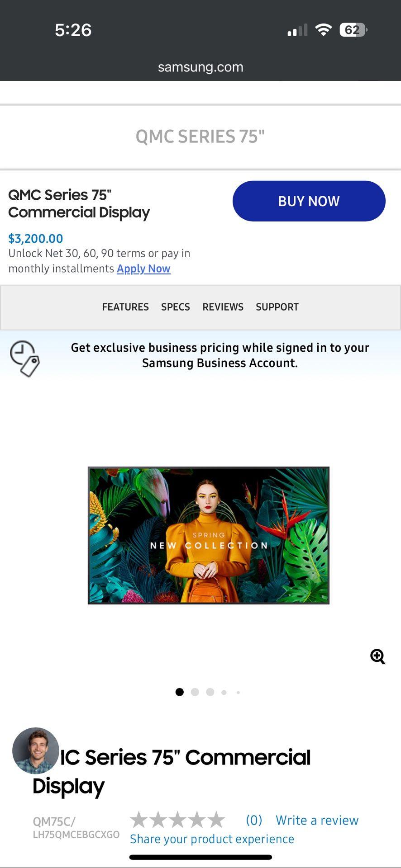
Task: Click the BUY NOW button
Action: 309,201
